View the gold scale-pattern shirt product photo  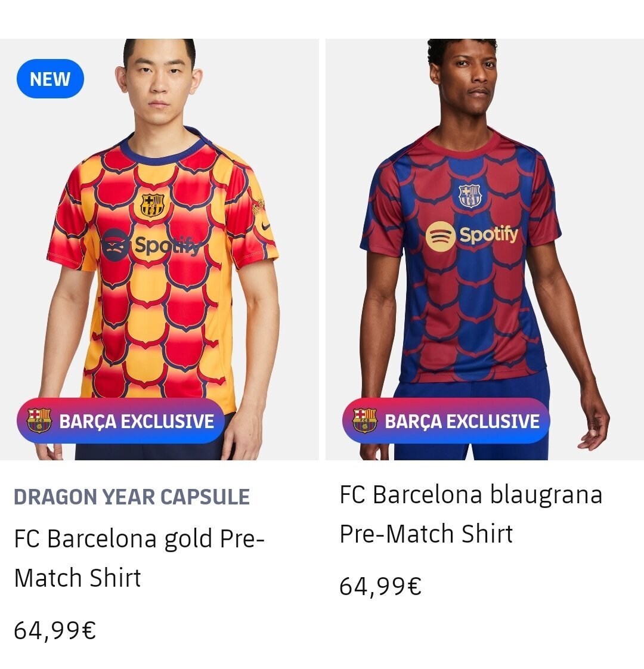coord(159,250)
